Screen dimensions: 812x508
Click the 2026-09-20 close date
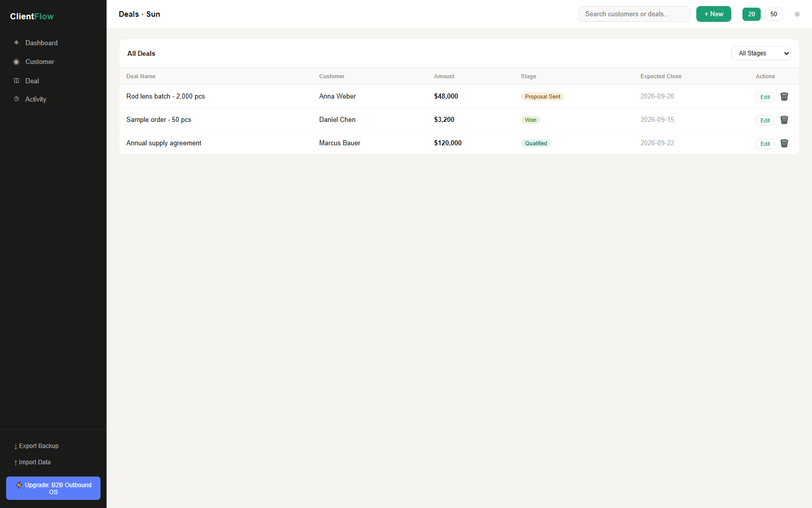(x=657, y=96)
